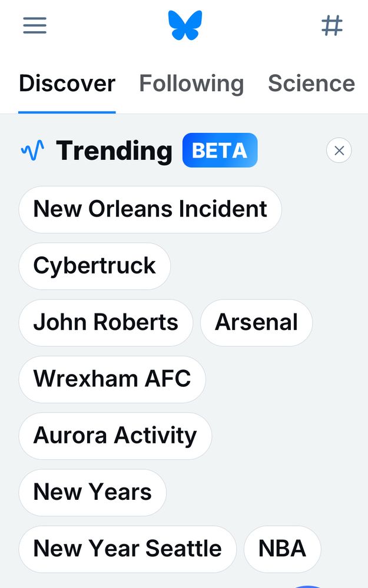Show Wrexham AFC trending posts
The width and height of the screenshot is (368, 588).
tap(112, 379)
